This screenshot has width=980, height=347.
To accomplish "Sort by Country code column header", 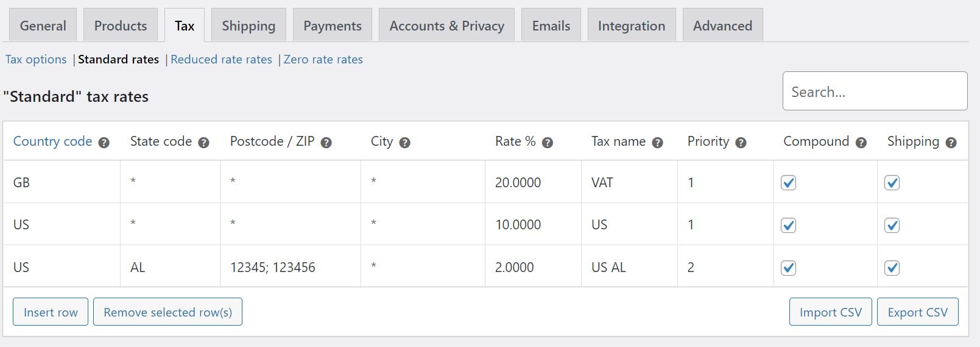I will (x=52, y=141).
